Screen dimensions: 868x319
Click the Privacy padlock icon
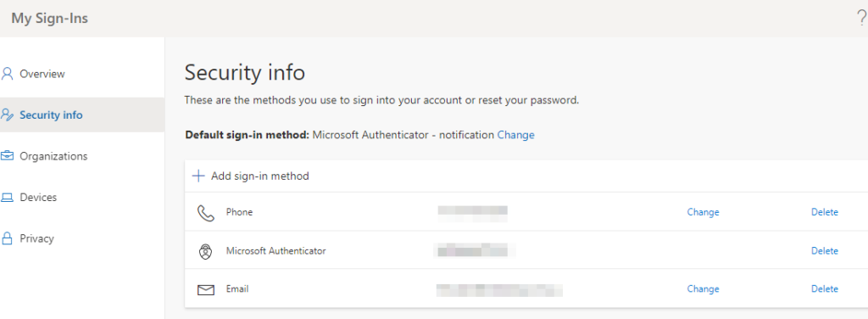coord(7,238)
